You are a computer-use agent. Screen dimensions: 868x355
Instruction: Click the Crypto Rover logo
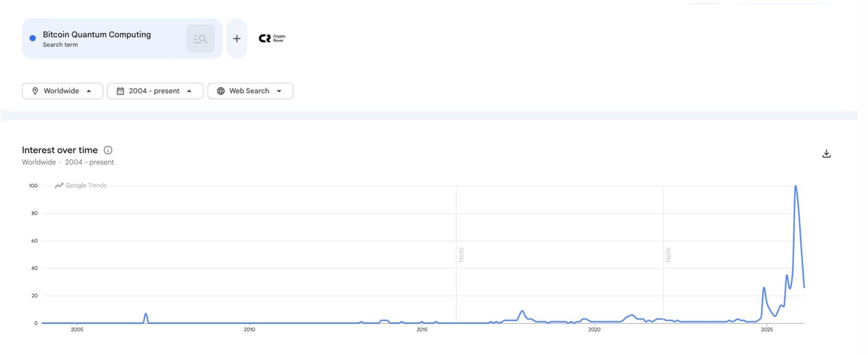click(272, 38)
